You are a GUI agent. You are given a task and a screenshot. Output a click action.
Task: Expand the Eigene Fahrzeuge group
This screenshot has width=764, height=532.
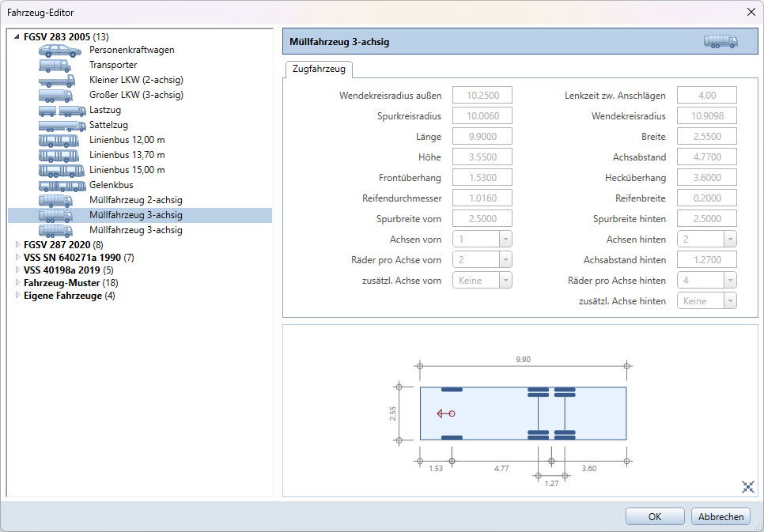pyautogui.click(x=17, y=295)
